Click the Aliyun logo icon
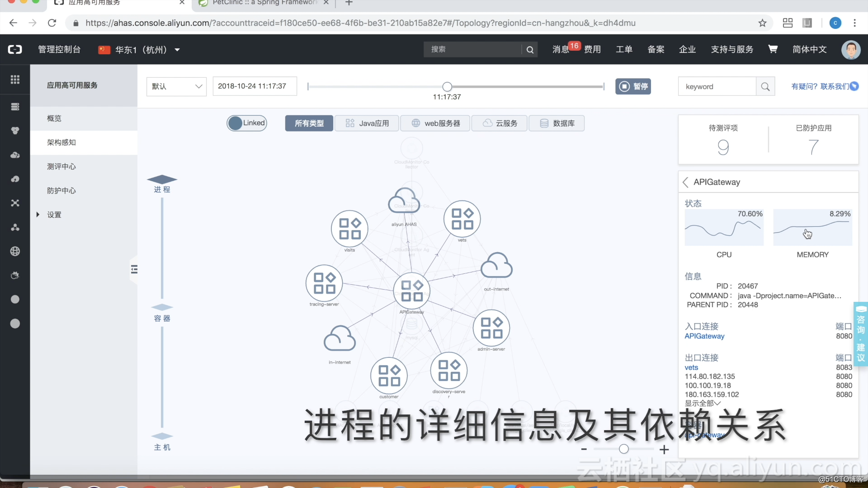Image resolution: width=868 pixels, height=488 pixels. [x=15, y=49]
